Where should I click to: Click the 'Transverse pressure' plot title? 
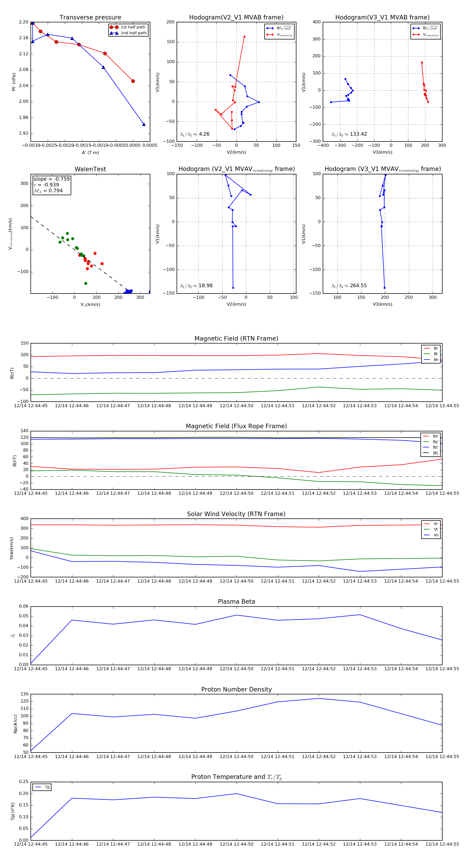(x=90, y=18)
